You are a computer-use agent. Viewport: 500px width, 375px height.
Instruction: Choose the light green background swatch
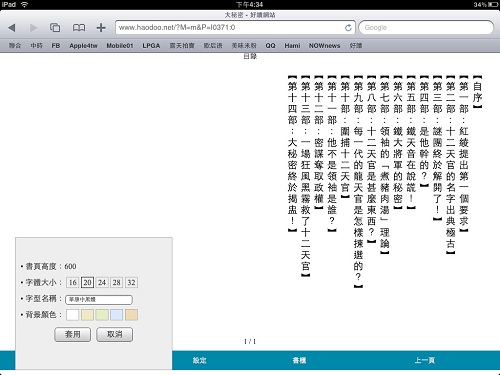[x=102, y=315]
